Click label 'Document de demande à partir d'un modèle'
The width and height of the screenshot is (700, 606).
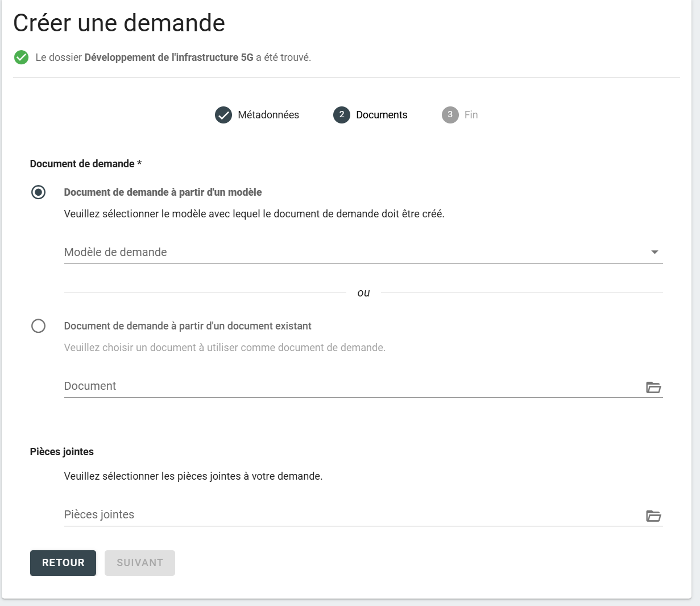click(x=163, y=192)
